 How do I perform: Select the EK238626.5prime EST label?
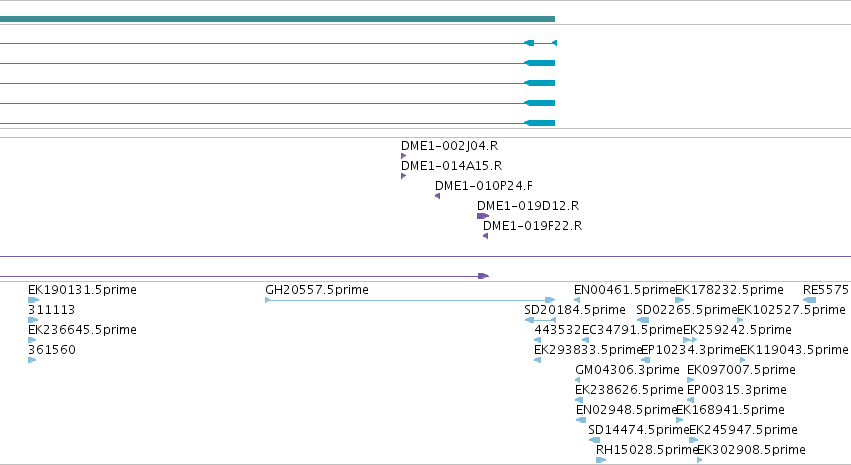[629, 391]
